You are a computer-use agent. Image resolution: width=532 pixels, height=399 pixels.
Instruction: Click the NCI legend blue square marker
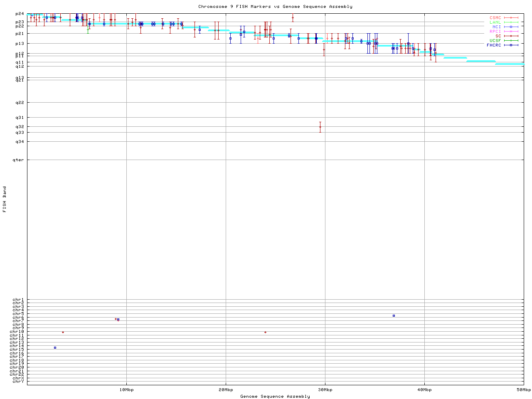point(511,27)
